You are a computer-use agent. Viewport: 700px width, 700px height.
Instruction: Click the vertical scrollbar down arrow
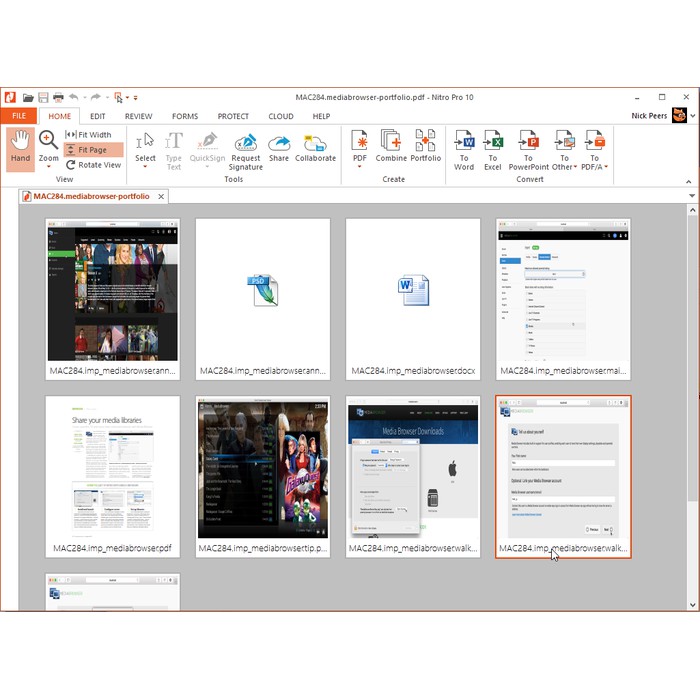pyautogui.click(x=693, y=604)
